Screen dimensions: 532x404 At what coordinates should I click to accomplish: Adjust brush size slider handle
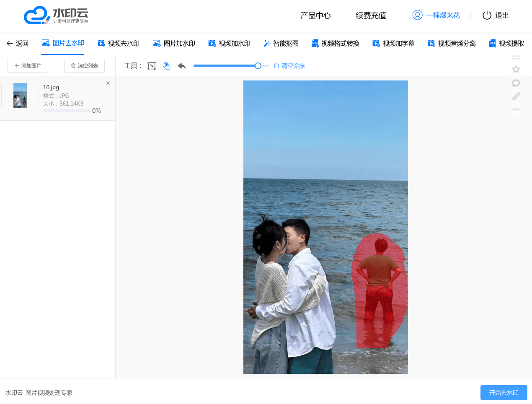click(x=258, y=66)
